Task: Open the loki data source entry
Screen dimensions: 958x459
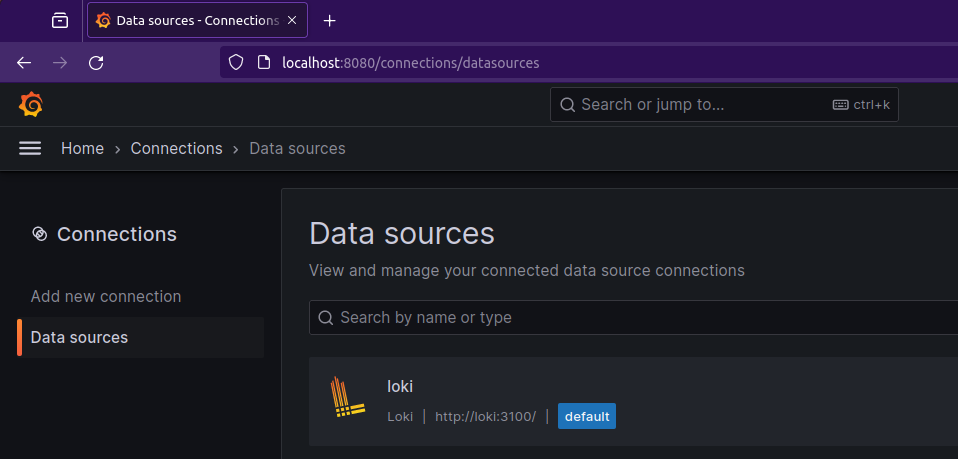Action: click(400, 386)
